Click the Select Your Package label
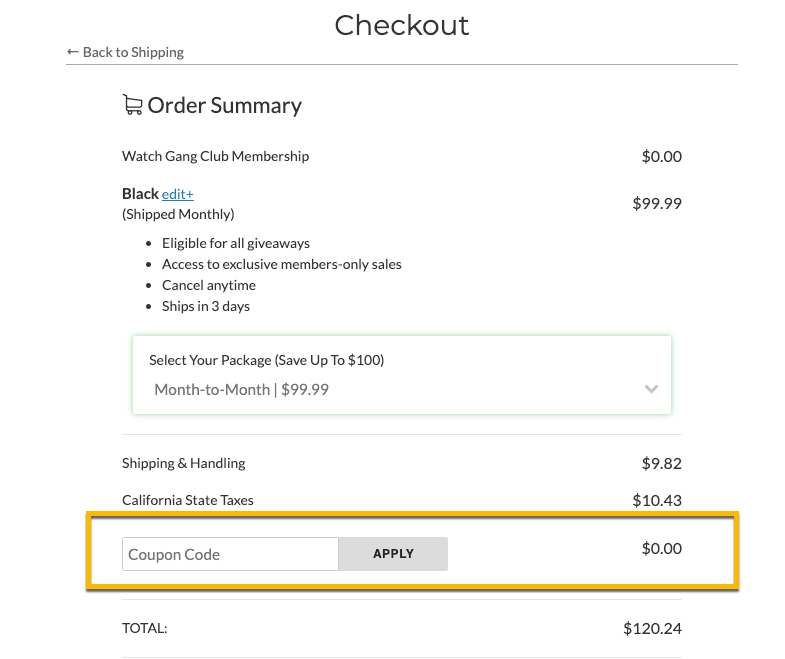Image resolution: width=785 pixels, height=659 pixels. (x=266, y=360)
